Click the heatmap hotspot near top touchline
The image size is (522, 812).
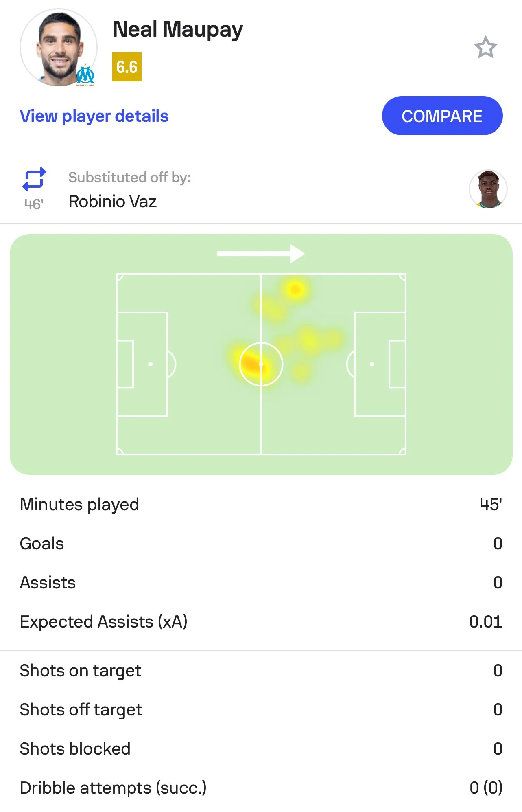tap(295, 290)
